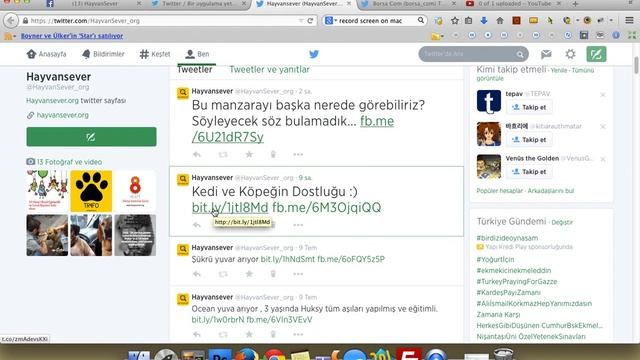Reply to the 'Kedi ve Köpeğin' tweet
Image resolution: width=640 pixels, height=360 pixels.
coord(197,224)
